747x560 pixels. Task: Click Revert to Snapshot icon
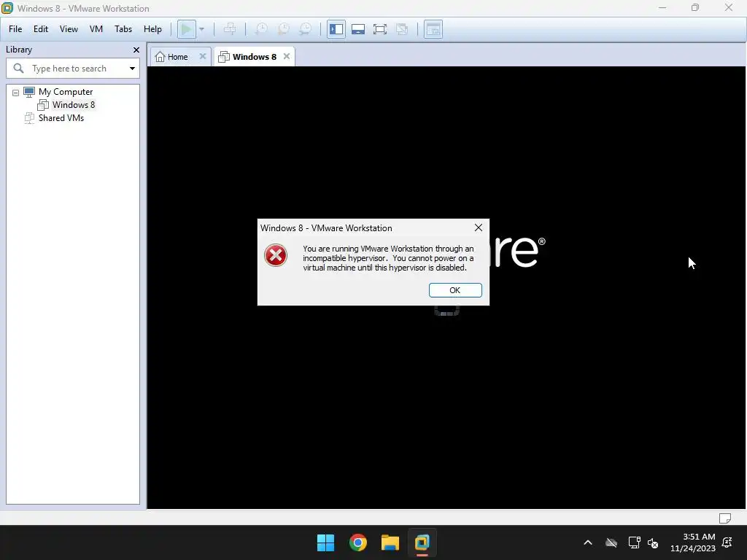[283, 29]
